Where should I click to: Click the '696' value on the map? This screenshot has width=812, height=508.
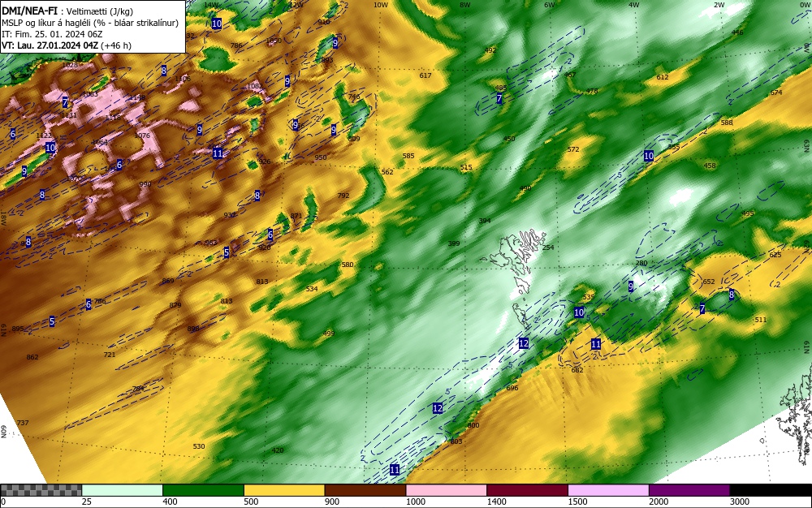(x=512, y=387)
